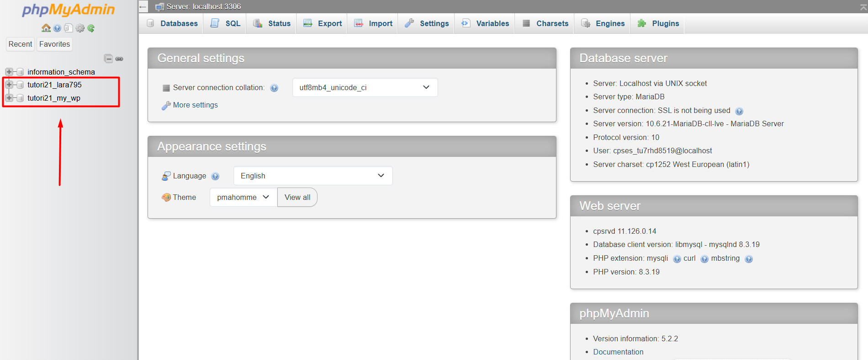The image size is (868, 360).
Task: Collapse the navigation panel with left arrow
Action: pos(143,6)
